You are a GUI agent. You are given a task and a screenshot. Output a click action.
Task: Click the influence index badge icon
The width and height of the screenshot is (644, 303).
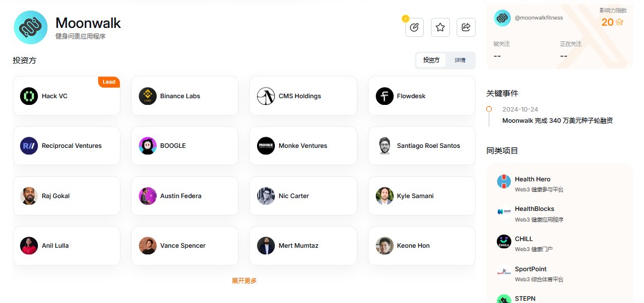click(619, 22)
